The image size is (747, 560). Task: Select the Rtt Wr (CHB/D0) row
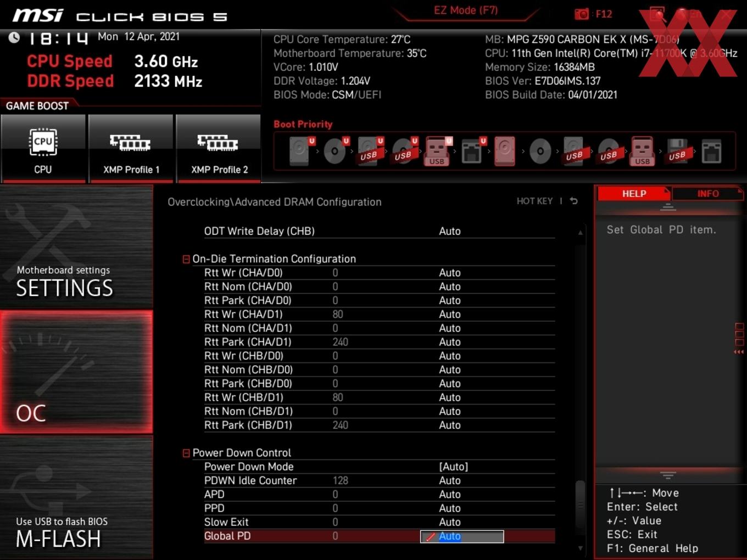379,356
